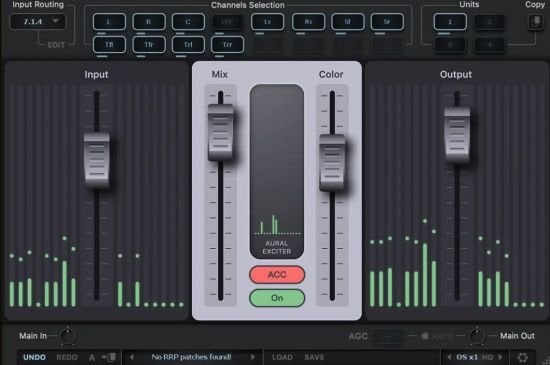The height and width of the screenshot is (365, 550).
Task: Click the Aural Exciter meter display
Action: [x=277, y=171]
